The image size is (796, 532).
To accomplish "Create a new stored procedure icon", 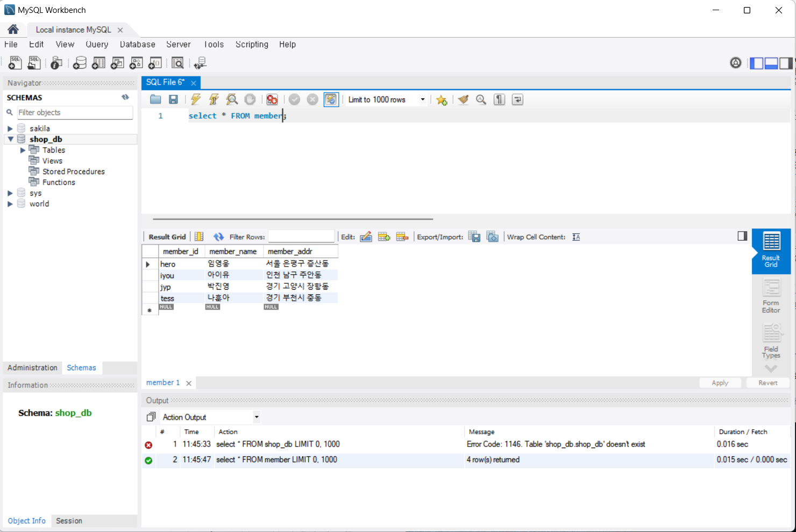I will pyautogui.click(x=136, y=63).
